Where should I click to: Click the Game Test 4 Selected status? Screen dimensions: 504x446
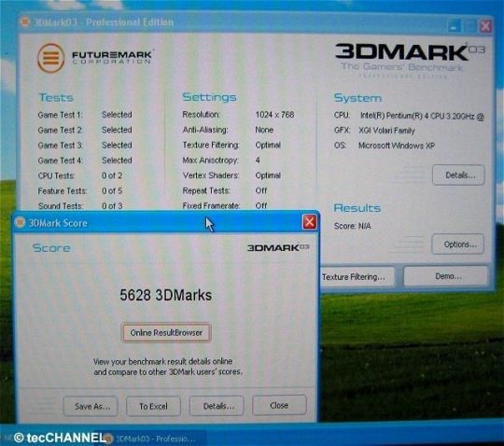[117, 160]
